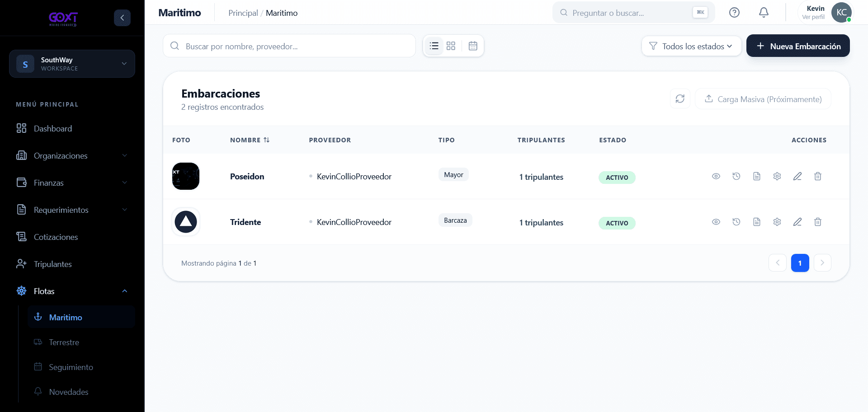Click Principal breadcrumb link

point(243,13)
